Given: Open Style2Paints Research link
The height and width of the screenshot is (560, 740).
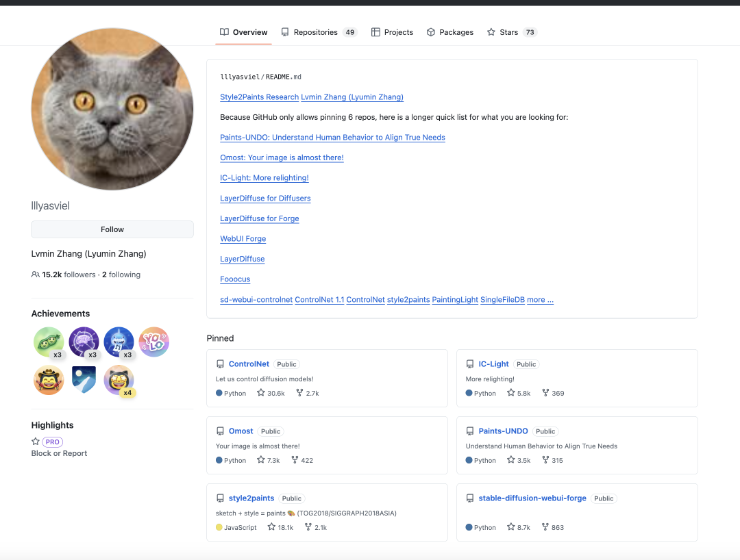Looking at the screenshot, I should pos(259,97).
